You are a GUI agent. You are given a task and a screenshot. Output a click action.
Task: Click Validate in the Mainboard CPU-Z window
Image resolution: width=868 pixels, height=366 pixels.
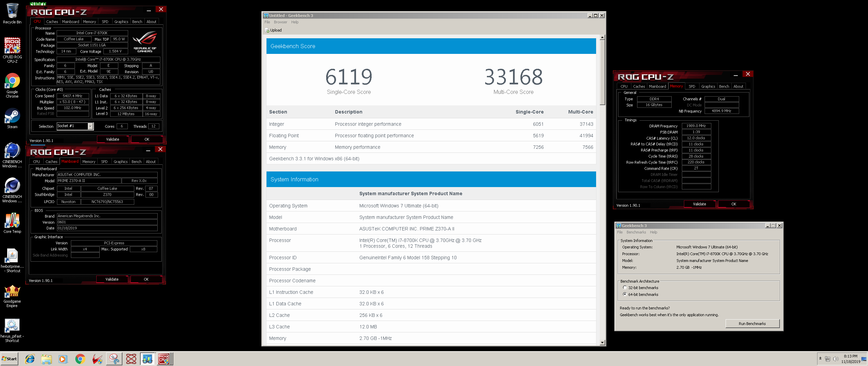click(x=112, y=279)
